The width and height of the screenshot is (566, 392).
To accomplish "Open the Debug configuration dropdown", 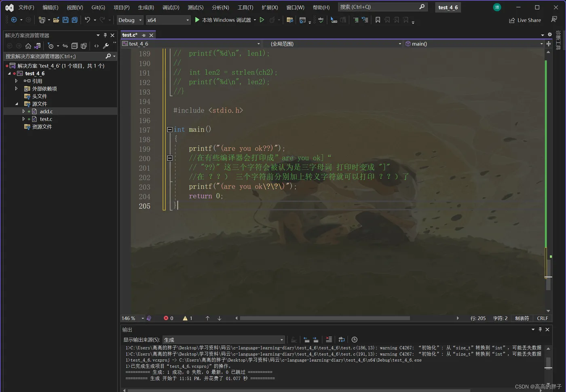I will click(130, 20).
